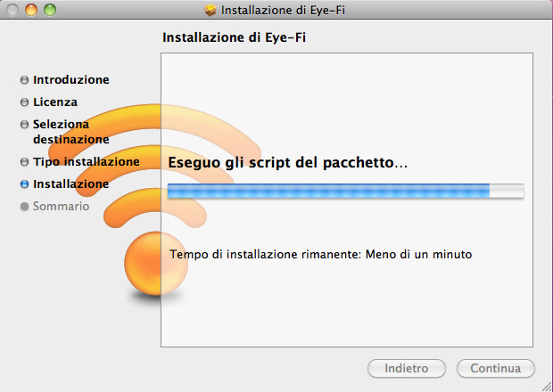
Task: Click the blue Installazione step bullet
Action: tap(24, 184)
